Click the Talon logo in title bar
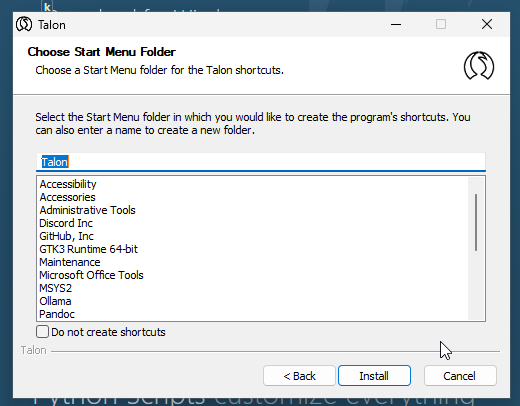Screen dimensions: 520x406 point(24,24)
